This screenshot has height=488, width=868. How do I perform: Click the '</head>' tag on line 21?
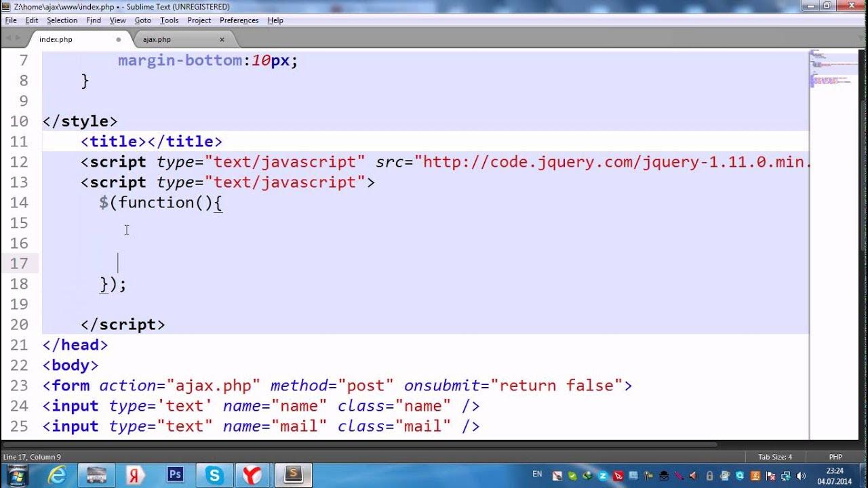click(75, 345)
